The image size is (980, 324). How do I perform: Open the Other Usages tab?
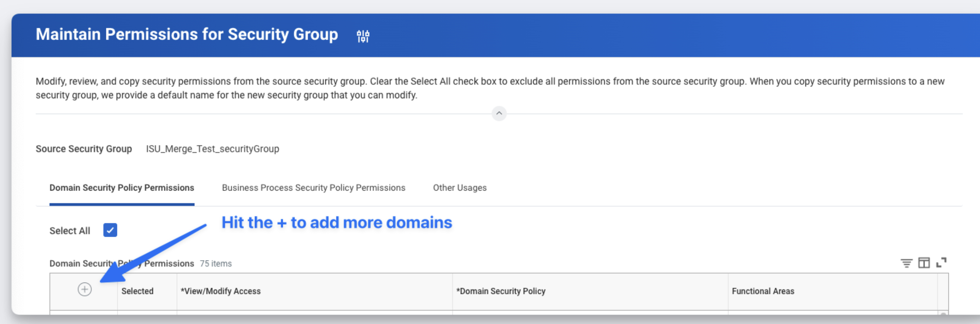click(460, 188)
